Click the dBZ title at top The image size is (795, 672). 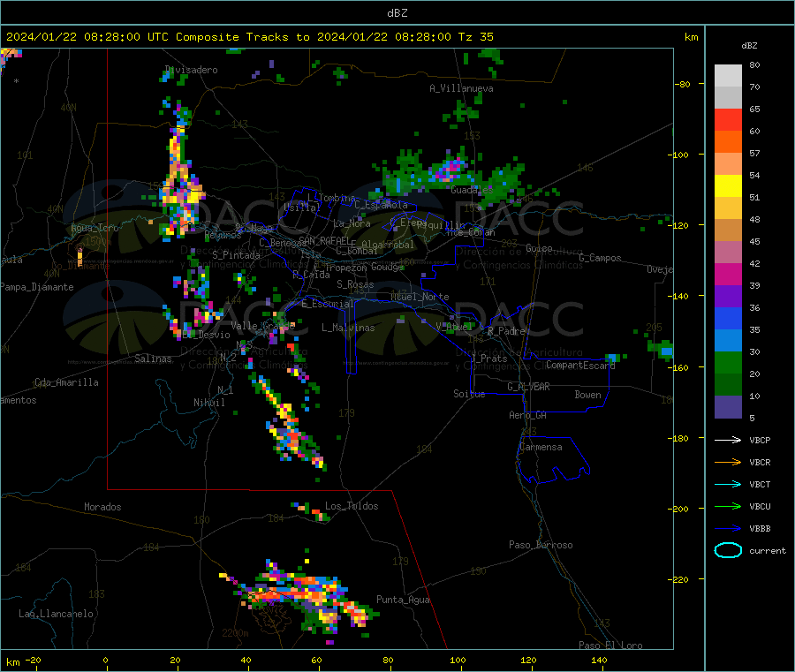tap(397, 13)
